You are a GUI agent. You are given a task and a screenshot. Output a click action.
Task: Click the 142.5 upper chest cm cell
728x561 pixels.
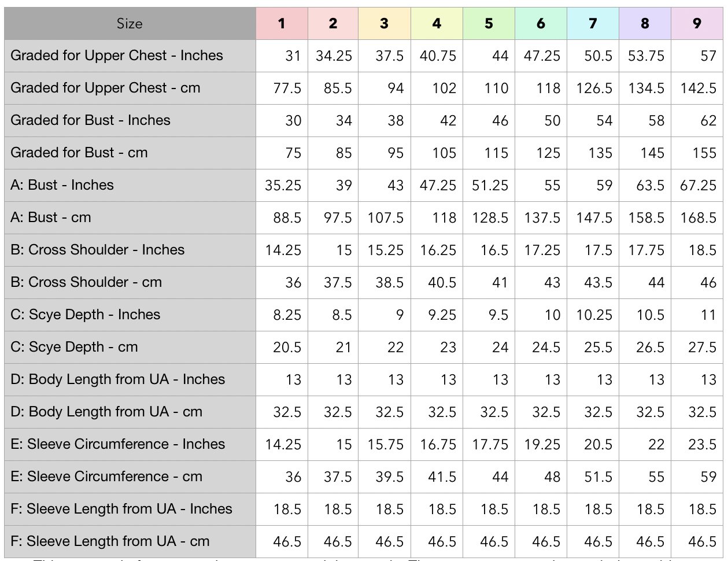point(699,88)
